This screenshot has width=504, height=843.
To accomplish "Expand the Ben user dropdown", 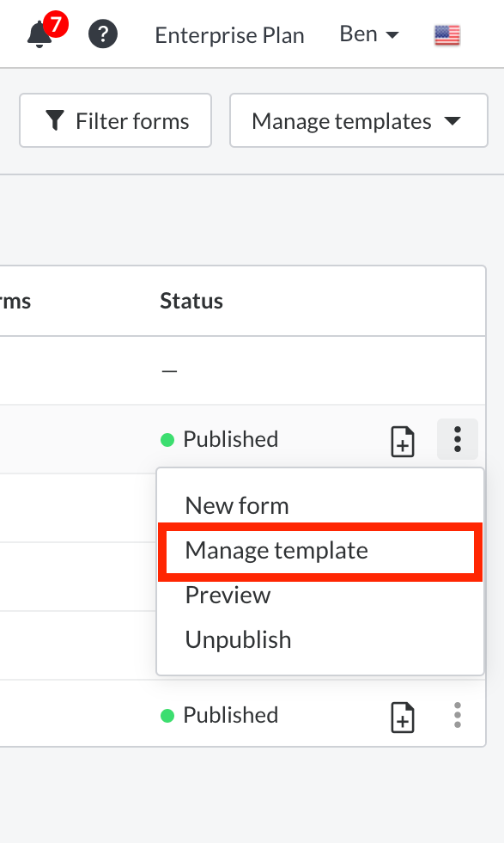I will (x=370, y=34).
